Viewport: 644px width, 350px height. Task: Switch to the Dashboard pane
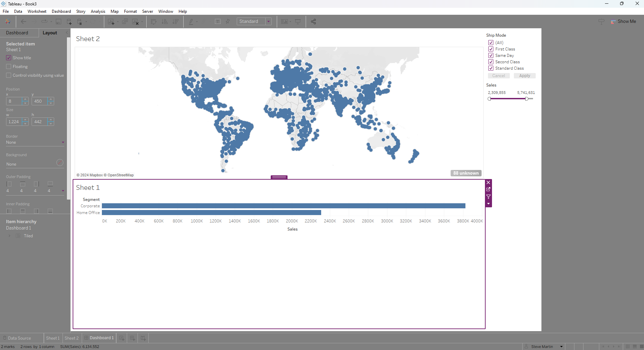click(17, 33)
